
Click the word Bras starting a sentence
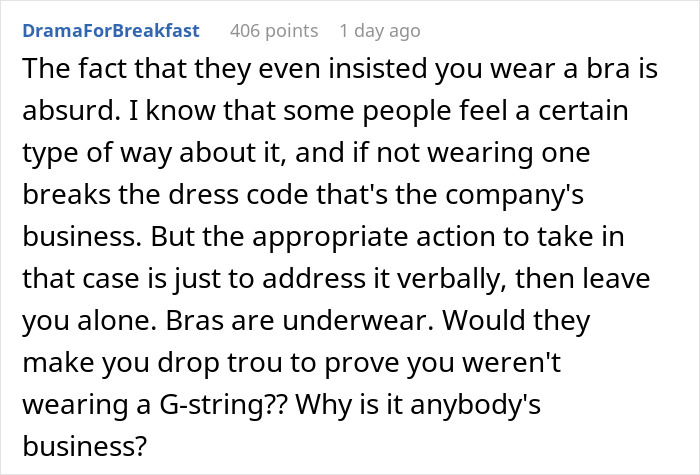click(x=194, y=320)
